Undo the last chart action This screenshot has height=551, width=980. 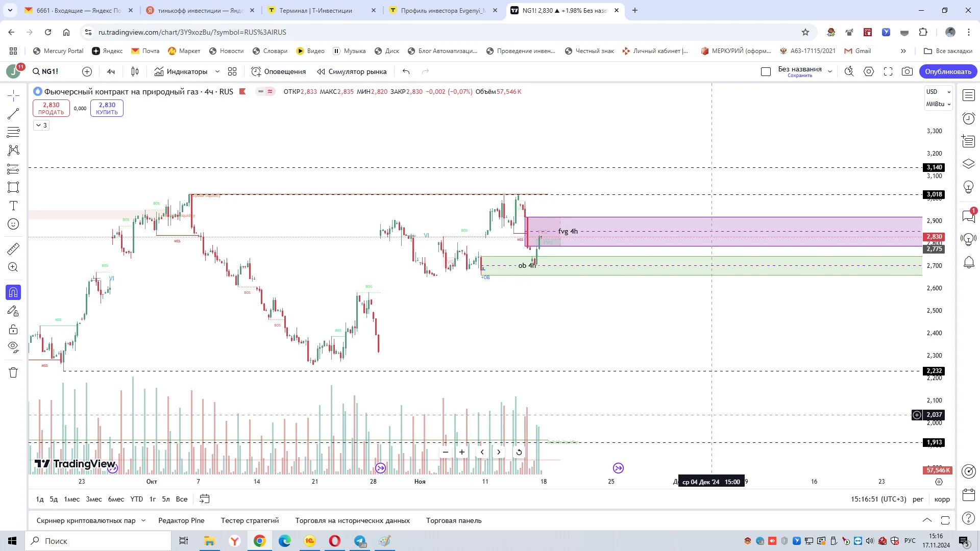[406, 71]
